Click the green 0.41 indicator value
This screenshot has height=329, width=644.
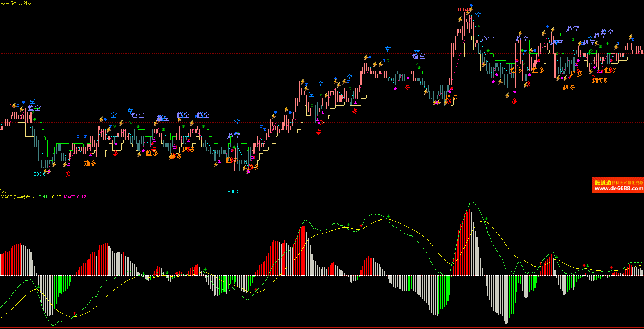[x=43, y=197]
